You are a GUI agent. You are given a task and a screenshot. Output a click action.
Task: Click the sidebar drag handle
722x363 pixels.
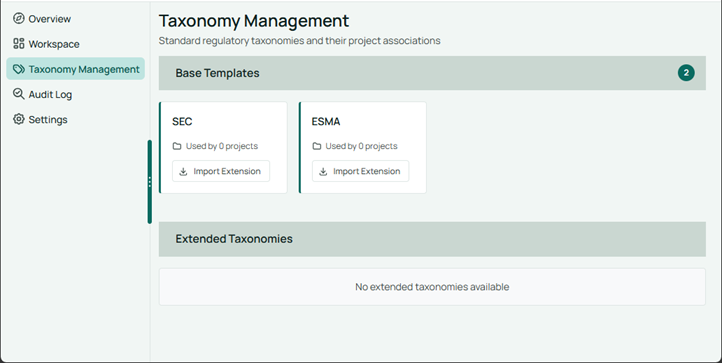pos(150,182)
